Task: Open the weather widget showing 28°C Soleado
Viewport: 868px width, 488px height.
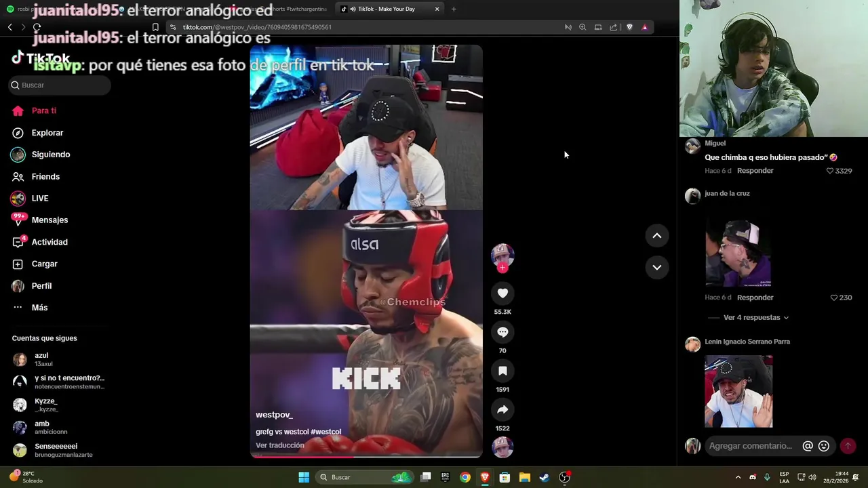Action: (x=26, y=477)
